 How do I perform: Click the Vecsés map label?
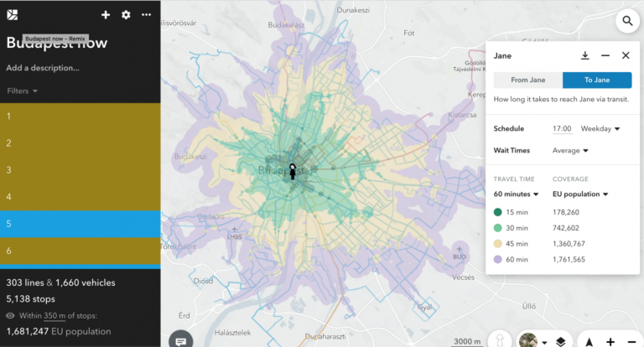[x=463, y=277]
